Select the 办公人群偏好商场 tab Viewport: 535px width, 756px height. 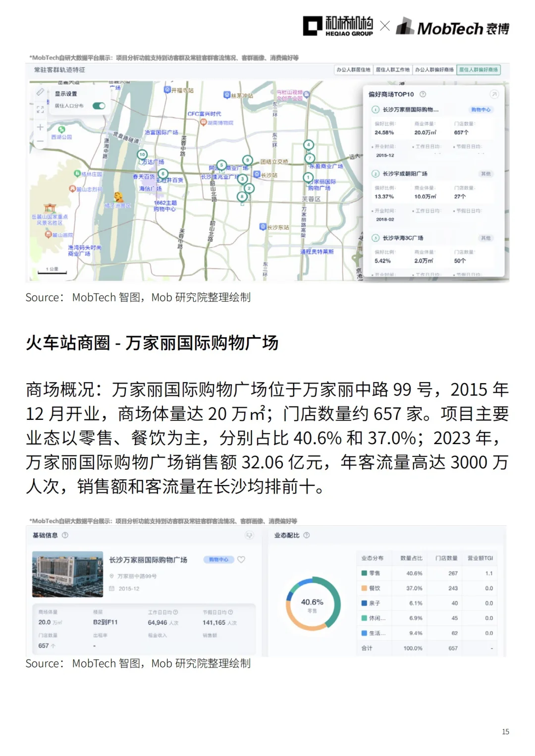[434, 70]
